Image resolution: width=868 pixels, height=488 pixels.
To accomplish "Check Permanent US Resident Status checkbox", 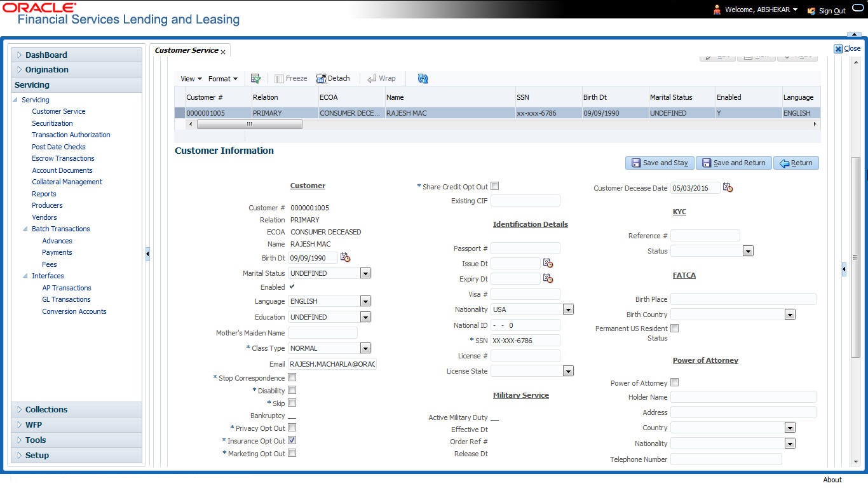I will pyautogui.click(x=675, y=329).
